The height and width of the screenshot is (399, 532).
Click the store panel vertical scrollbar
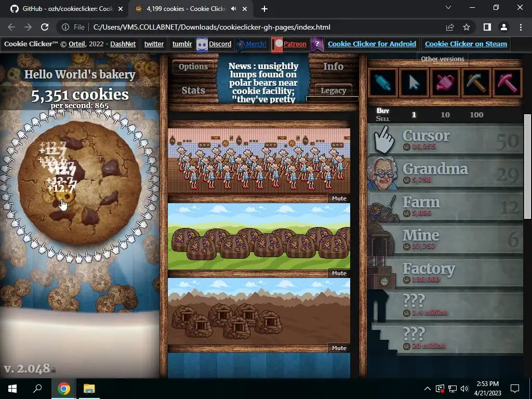pos(527,166)
